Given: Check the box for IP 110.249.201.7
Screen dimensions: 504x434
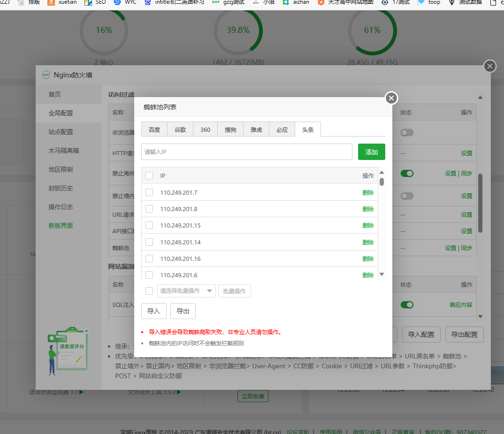Looking at the screenshot, I should pos(149,192).
